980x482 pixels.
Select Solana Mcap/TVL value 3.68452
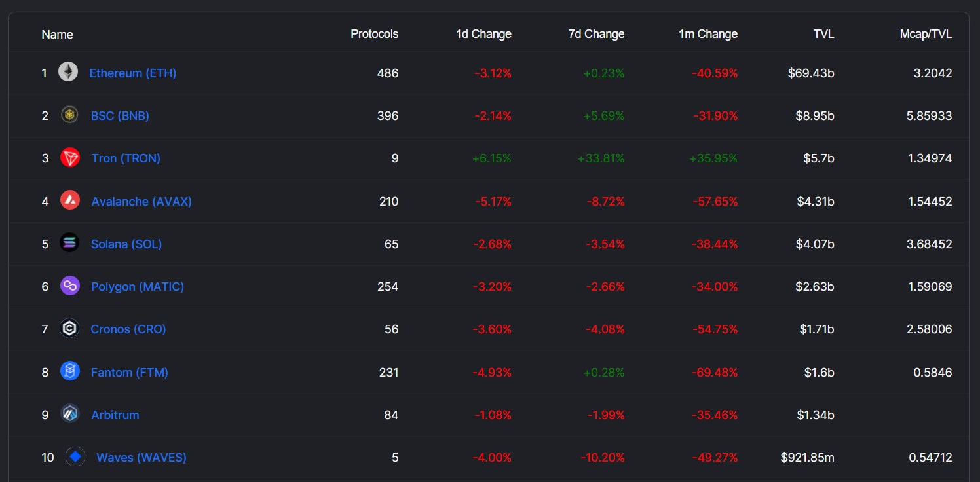(x=930, y=244)
